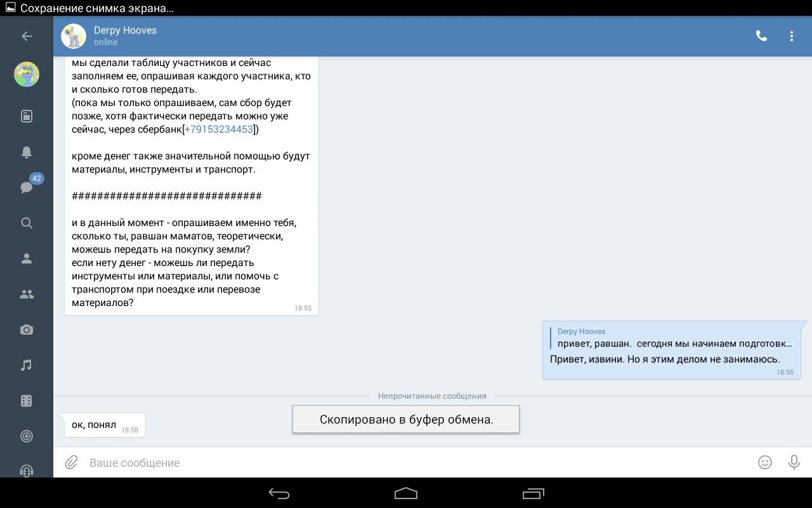This screenshot has height=508, width=812.
Task: Open the quoted Derpy Hooves message in the reply
Action: tap(672, 337)
